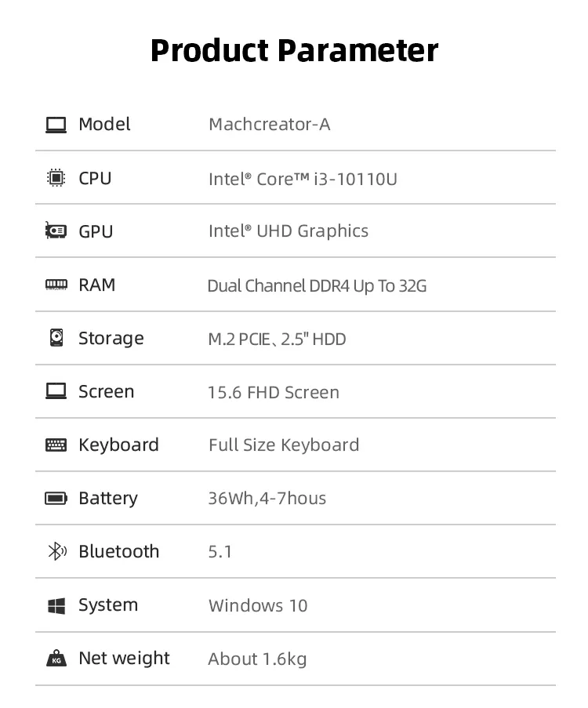Click the CPU chip icon
Image resolution: width=588 pixels, height=708 pixels.
point(56,178)
